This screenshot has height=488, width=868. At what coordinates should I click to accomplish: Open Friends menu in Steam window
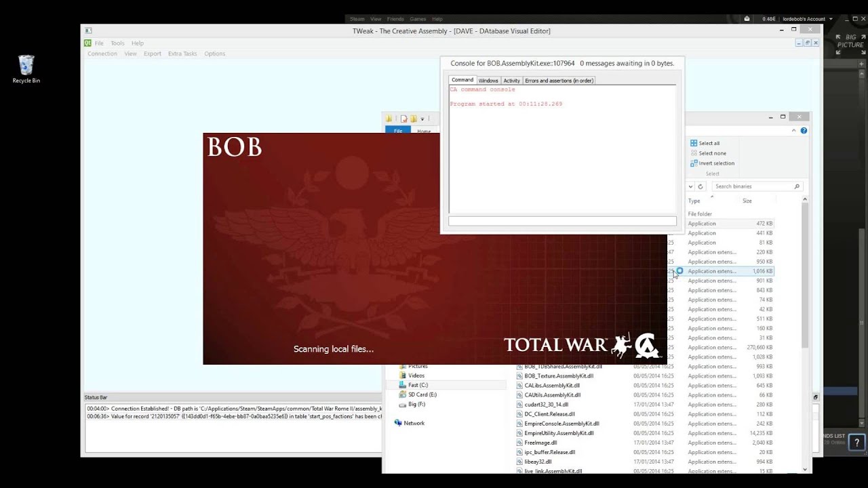tap(395, 19)
